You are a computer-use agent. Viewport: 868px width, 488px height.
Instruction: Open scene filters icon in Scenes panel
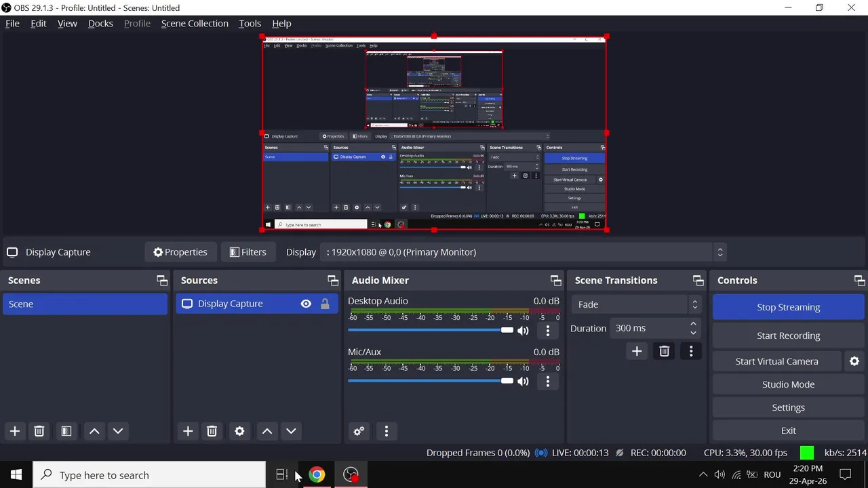pos(66,431)
